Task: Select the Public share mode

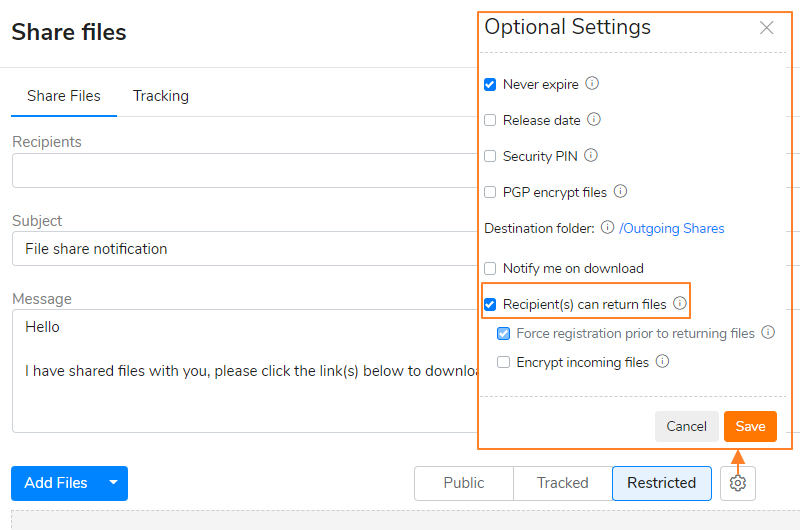Action: 464,483
